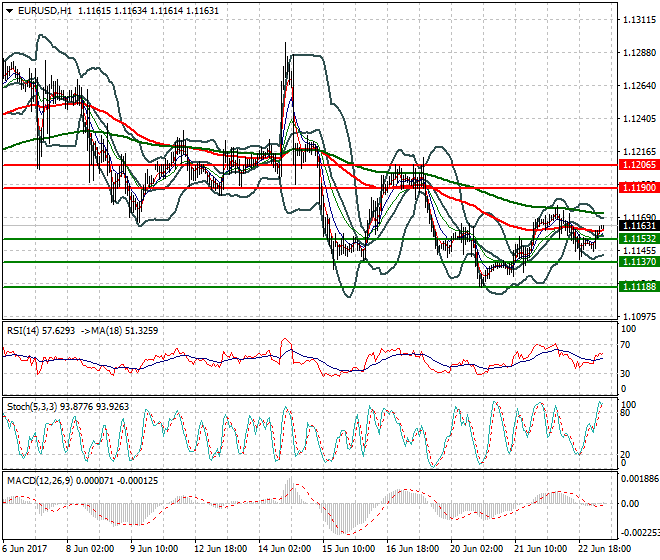
Task: Click the Stoch(5,3,3) indicator label
Action: tap(31, 407)
